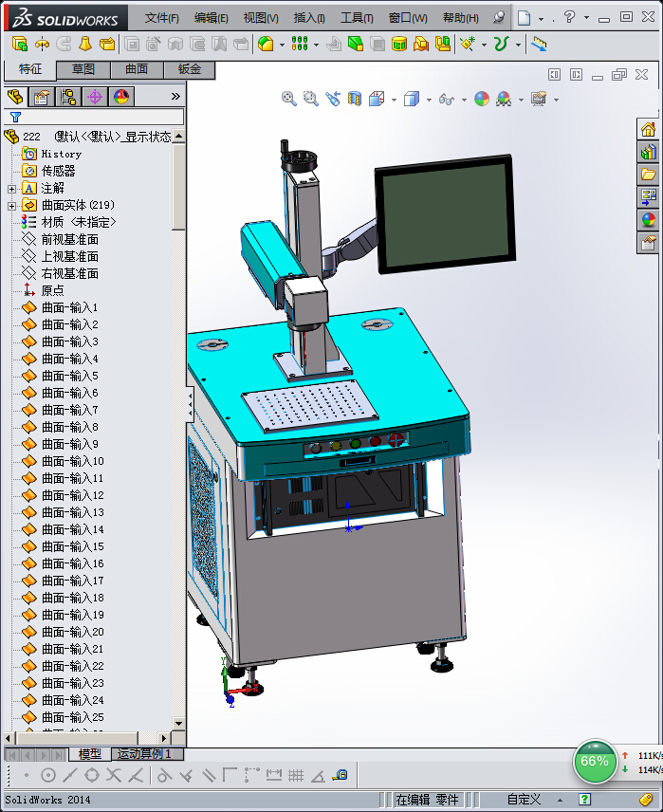Click the Measure tape icon in bottom toolbar

pos(340,775)
